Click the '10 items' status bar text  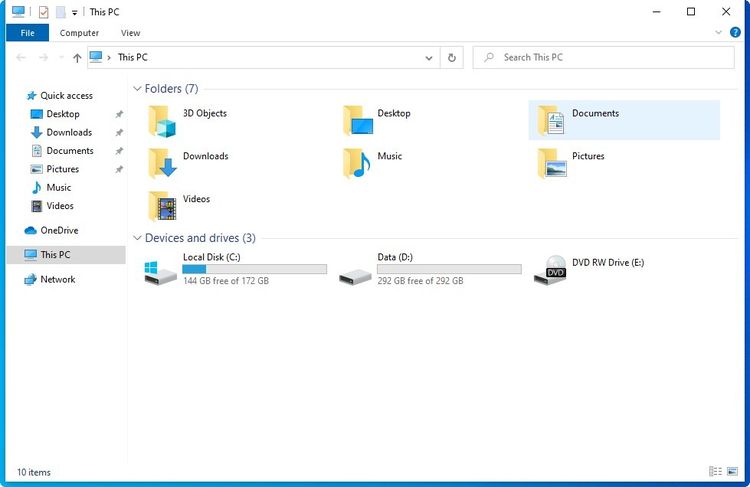click(33, 472)
